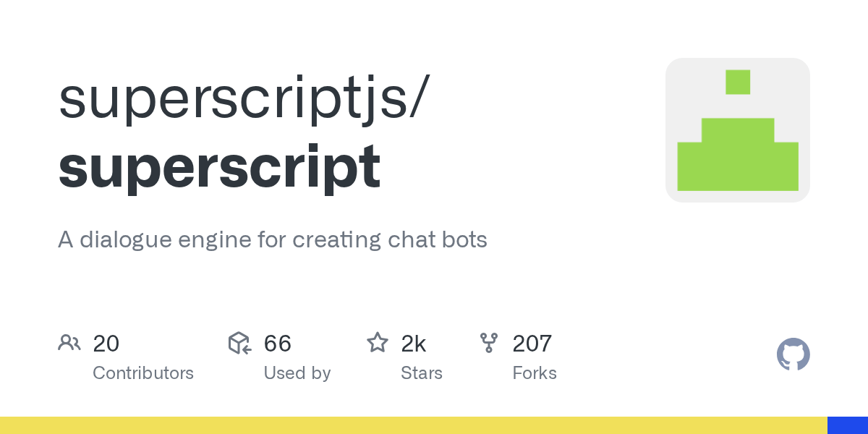Select the dialogue engine description text

[x=272, y=239]
